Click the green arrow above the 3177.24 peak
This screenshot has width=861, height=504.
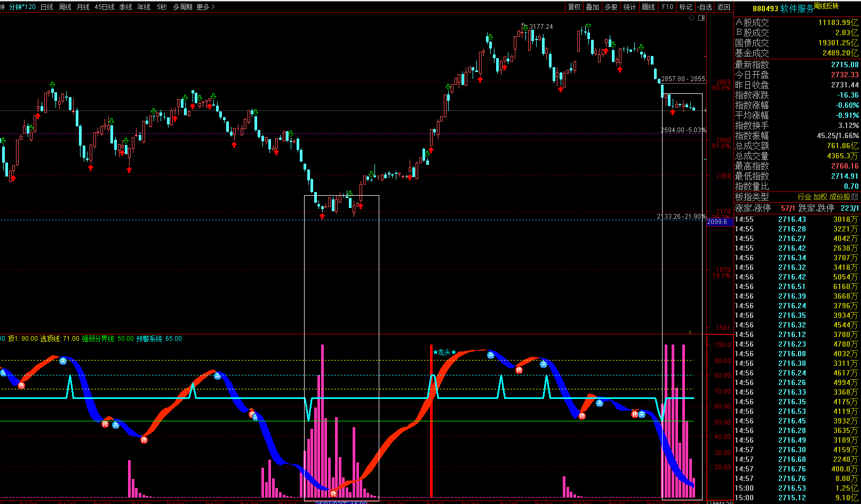(525, 27)
